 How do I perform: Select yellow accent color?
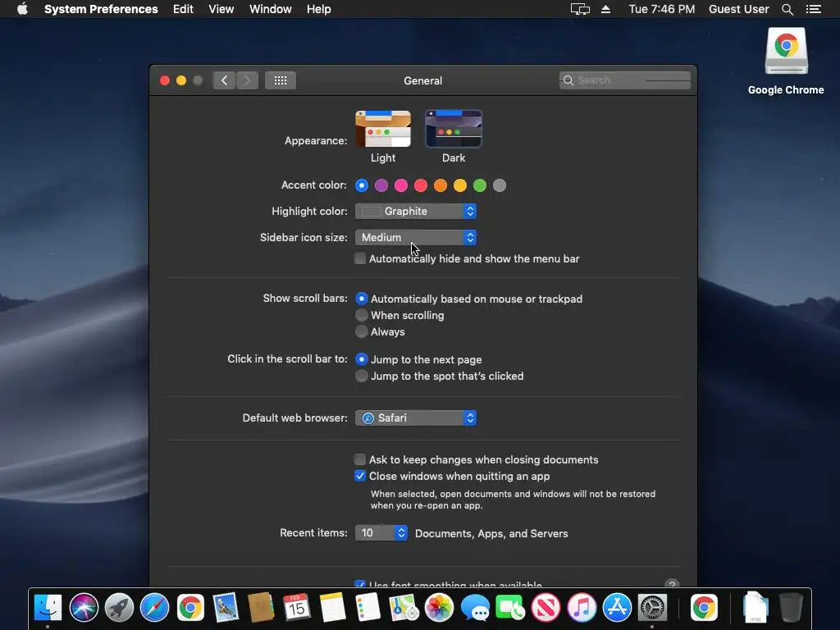tap(460, 185)
